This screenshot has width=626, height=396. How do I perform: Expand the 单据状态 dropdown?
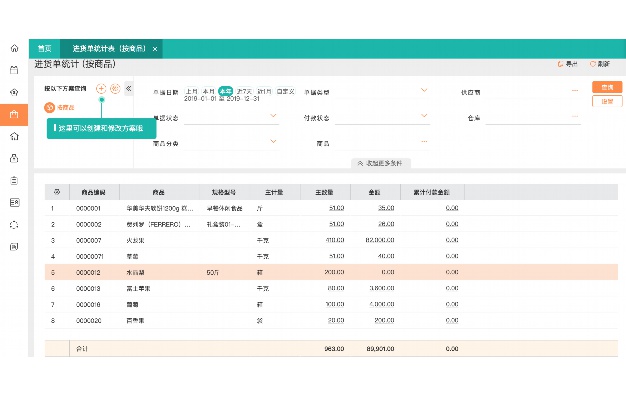(273, 116)
